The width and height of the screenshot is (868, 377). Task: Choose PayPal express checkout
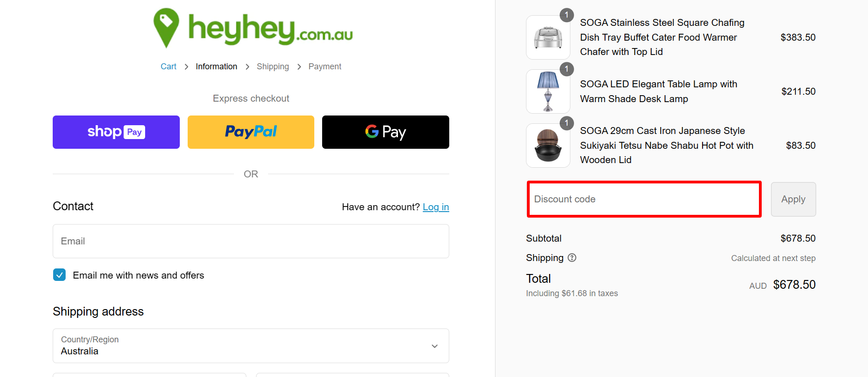(x=251, y=132)
